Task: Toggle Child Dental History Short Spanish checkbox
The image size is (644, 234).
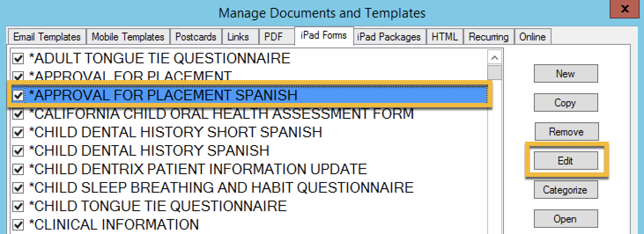Action: click(18, 132)
